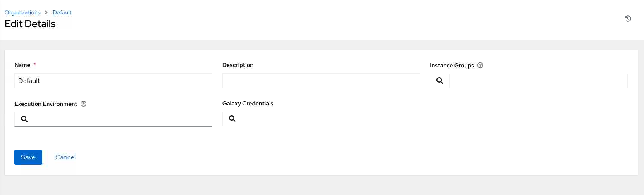Screen dimensions: 644x195
Task: Focus the Description text field
Action: (x=321, y=81)
